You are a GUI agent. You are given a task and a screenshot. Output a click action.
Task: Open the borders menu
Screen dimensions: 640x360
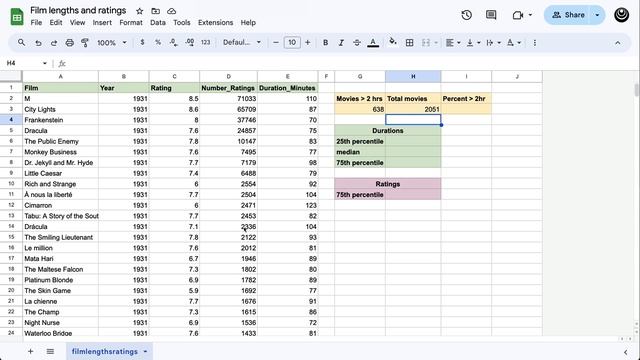point(409,42)
